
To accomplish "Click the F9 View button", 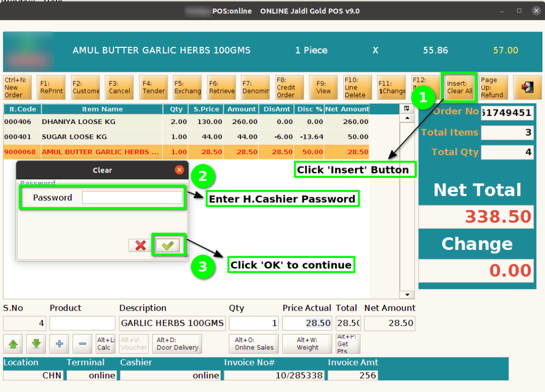I will pyautogui.click(x=323, y=88).
